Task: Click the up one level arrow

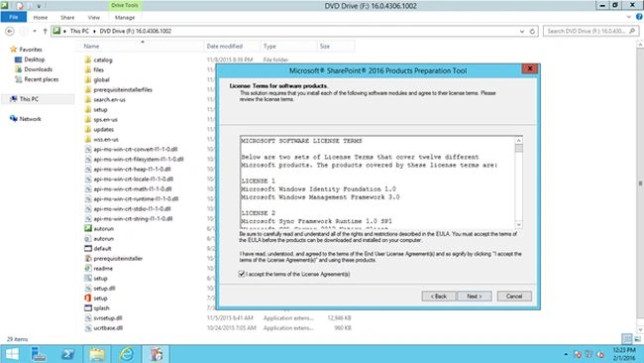Action: [x=45, y=32]
